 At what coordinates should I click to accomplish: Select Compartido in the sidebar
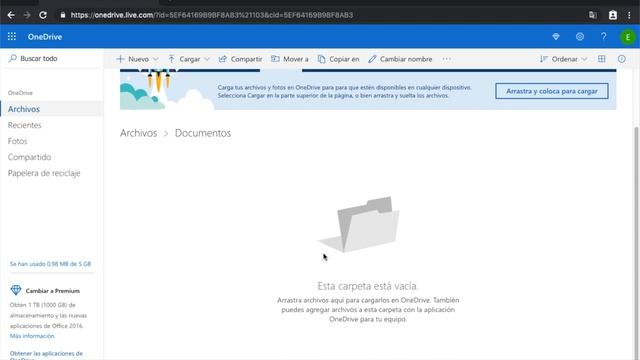click(x=29, y=157)
